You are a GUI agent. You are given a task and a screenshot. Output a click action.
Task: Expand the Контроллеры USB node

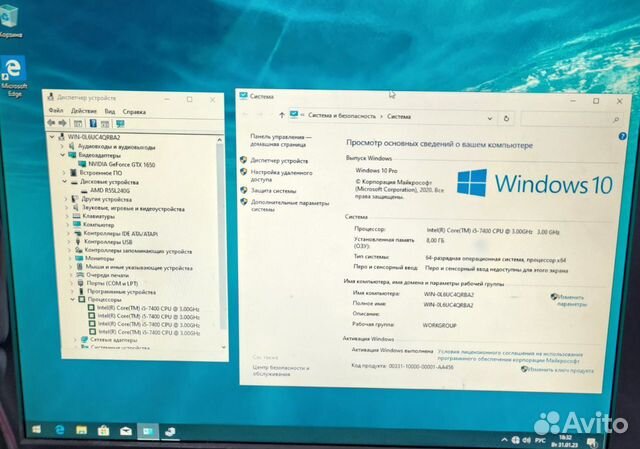[69, 242]
